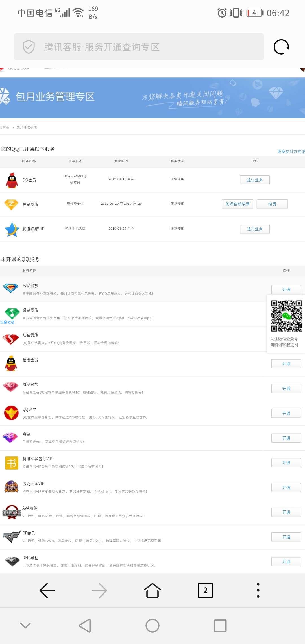Click the DNF黑钻 black diamond icon
This screenshot has height=644, width=305.
click(12, 561)
